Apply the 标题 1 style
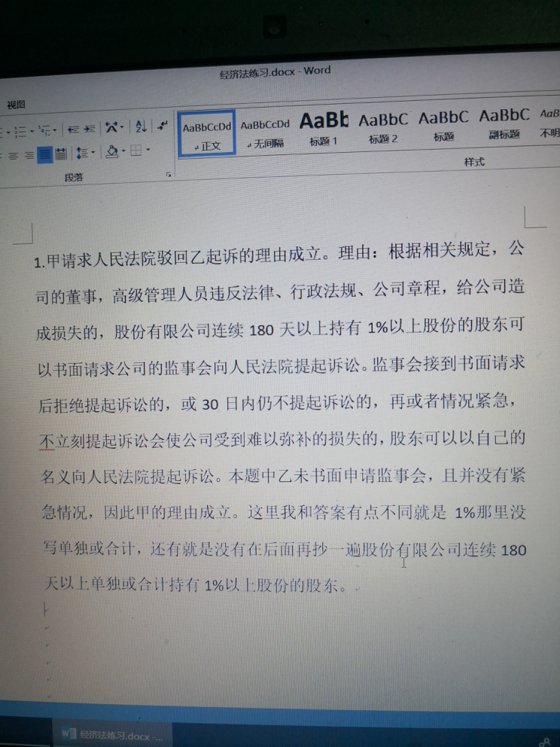This screenshot has width=560, height=747. [324, 129]
